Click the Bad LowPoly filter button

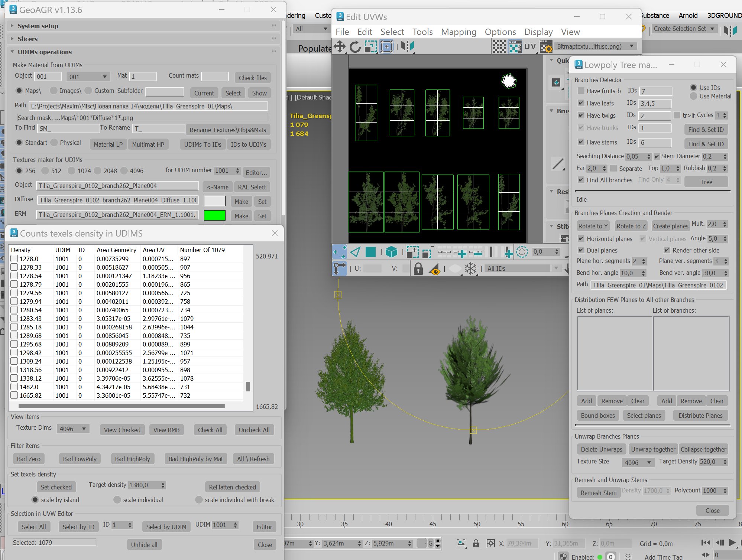tap(80, 459)
